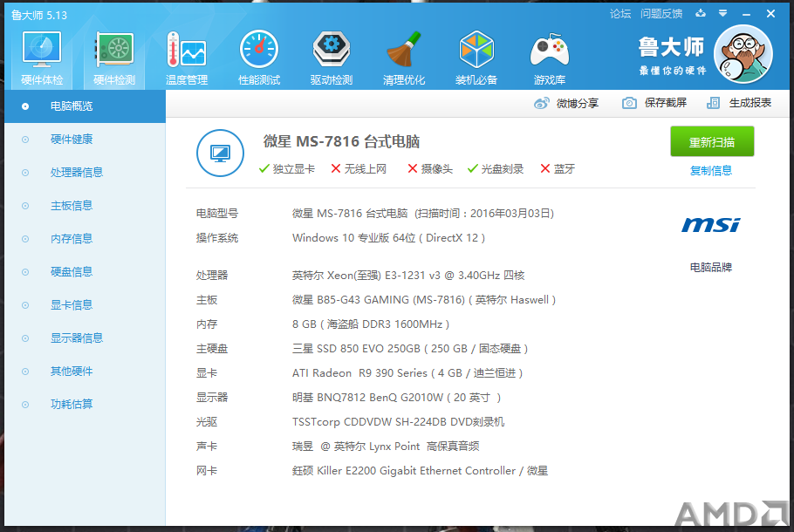Open 硬件体检 hardware checkup icon
794x532 pixels.
coord(42,58)
